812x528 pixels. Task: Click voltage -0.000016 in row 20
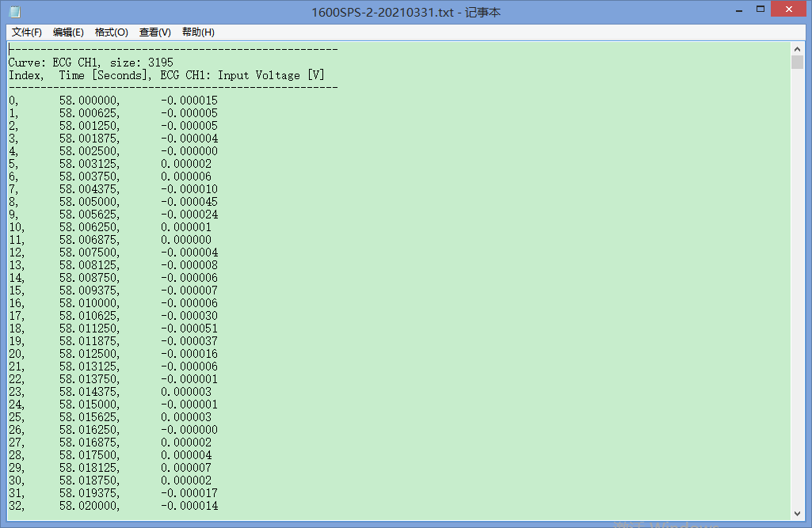point(189,354)
